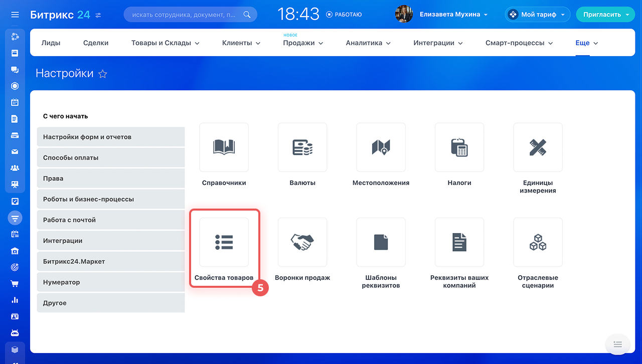Screen dimensions: 642x364
Task: Open the Сделки tab
Action: click(96, 43)
